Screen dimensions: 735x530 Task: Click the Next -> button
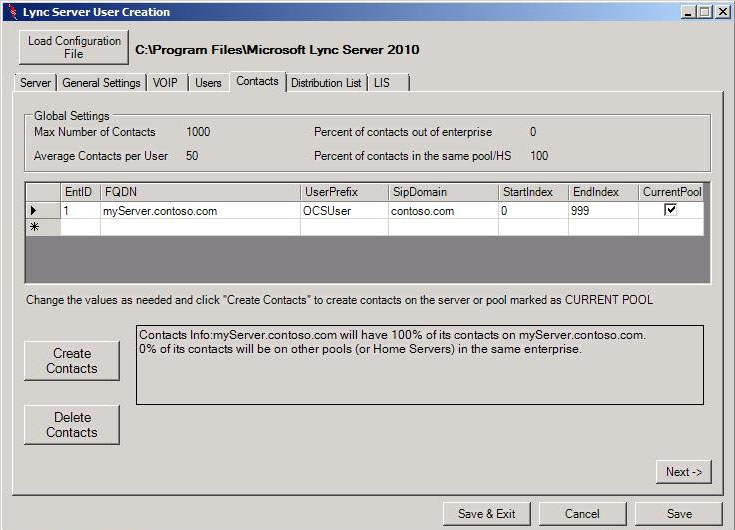tap(683, 472)
